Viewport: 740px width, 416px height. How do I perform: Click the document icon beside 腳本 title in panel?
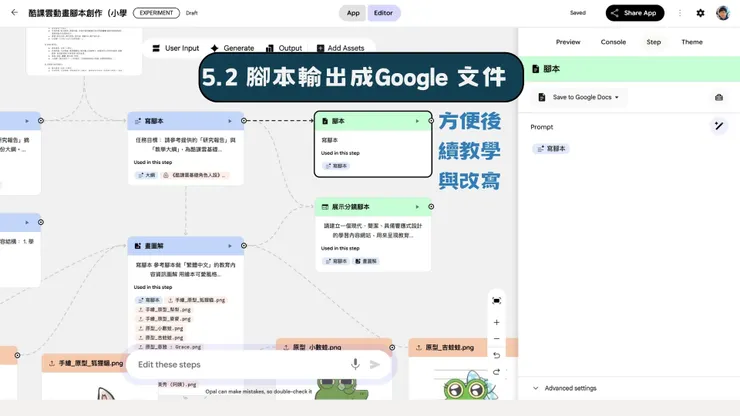point(536,69)
